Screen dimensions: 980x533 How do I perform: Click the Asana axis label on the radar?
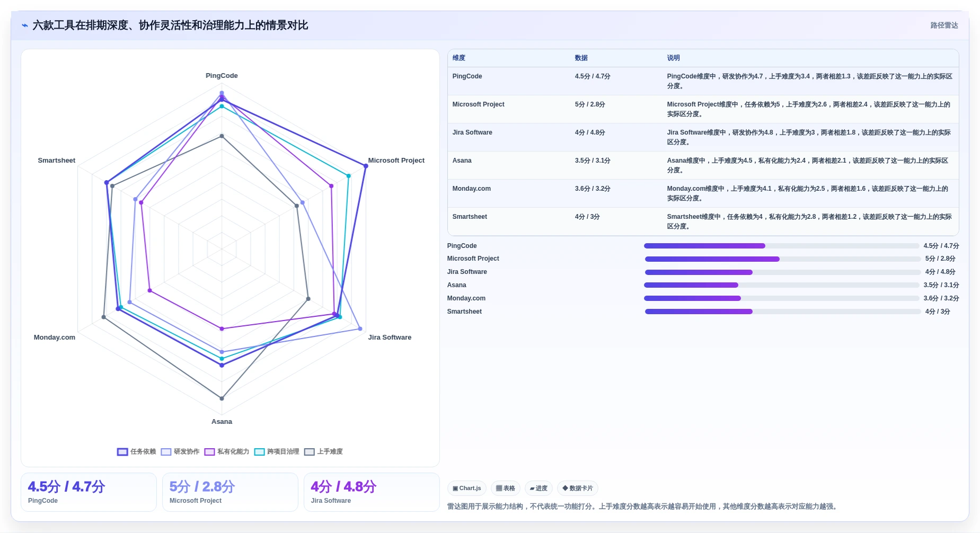[222, 422]
